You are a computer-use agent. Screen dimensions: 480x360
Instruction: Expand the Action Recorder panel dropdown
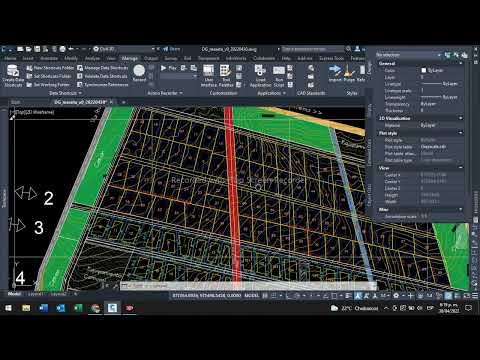165,93
